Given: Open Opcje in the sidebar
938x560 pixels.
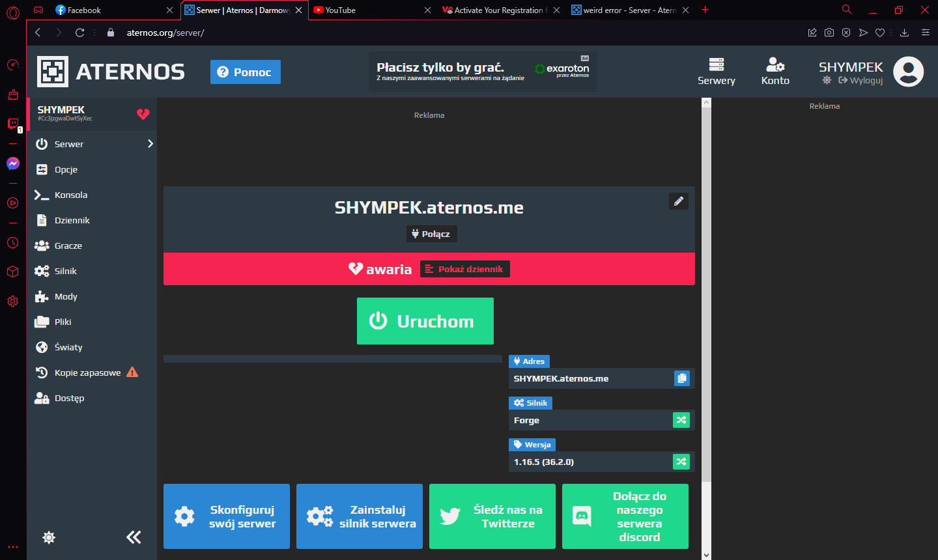Looking at the screenshot, I should 92,169.
